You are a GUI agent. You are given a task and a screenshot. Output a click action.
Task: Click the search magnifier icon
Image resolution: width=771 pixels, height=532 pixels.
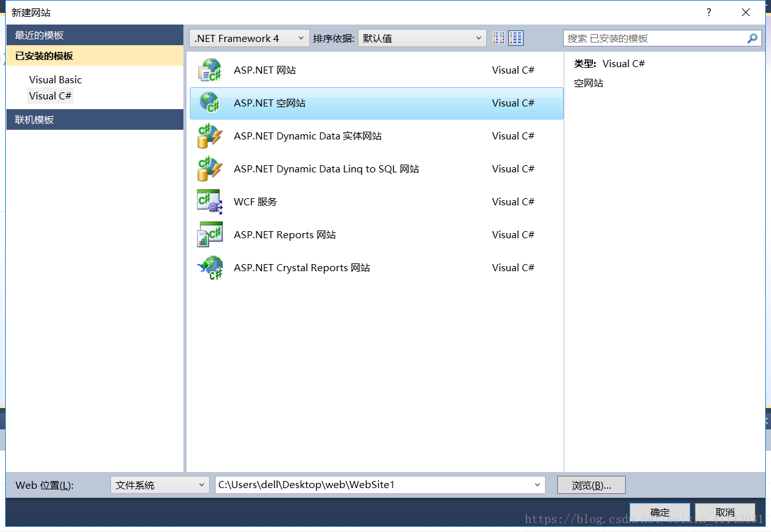752,38
